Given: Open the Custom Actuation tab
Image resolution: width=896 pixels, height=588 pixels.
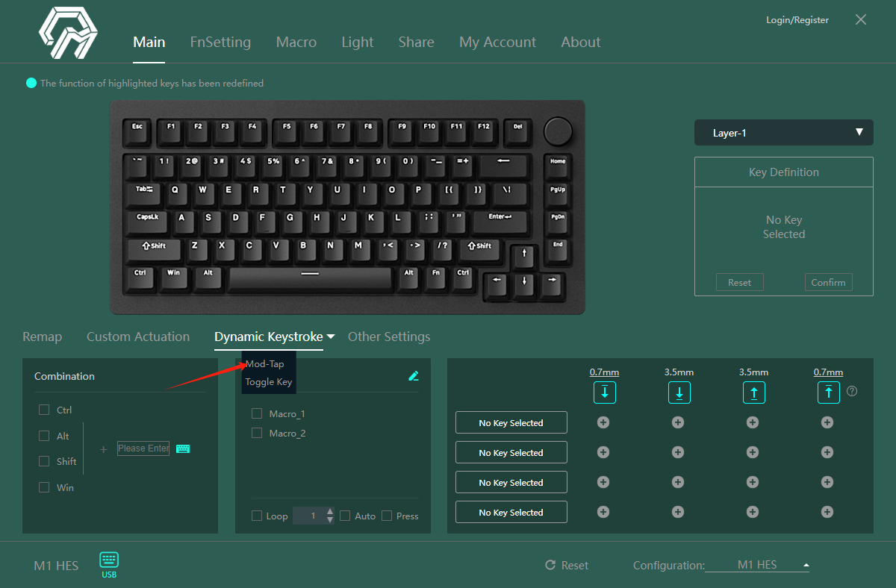Looking at the screenshot, I should pyautogui.click(x=138, y=337).
